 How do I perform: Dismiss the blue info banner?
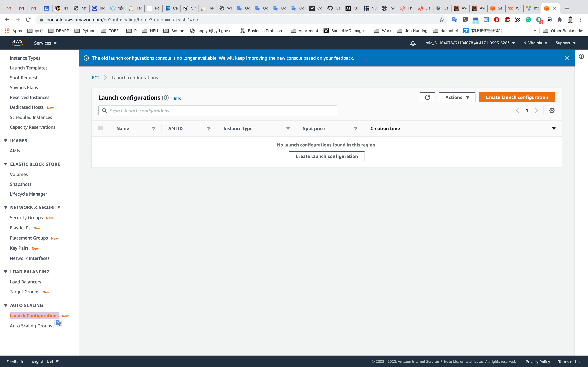click(566, 58)
